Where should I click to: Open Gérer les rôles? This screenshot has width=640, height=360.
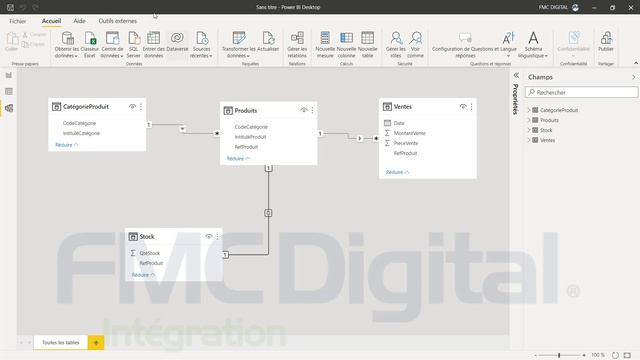coord(396,44)
